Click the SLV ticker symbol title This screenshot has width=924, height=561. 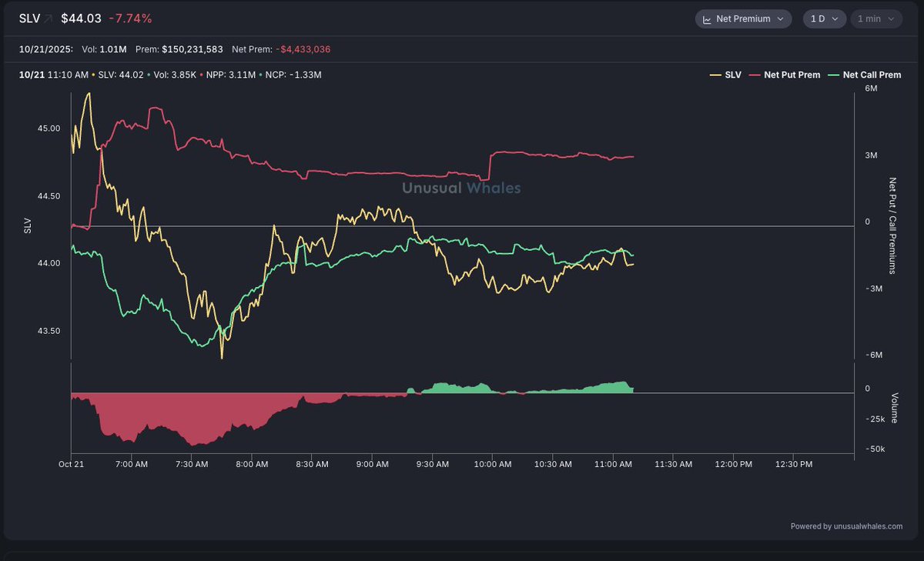tap(29, 18)
